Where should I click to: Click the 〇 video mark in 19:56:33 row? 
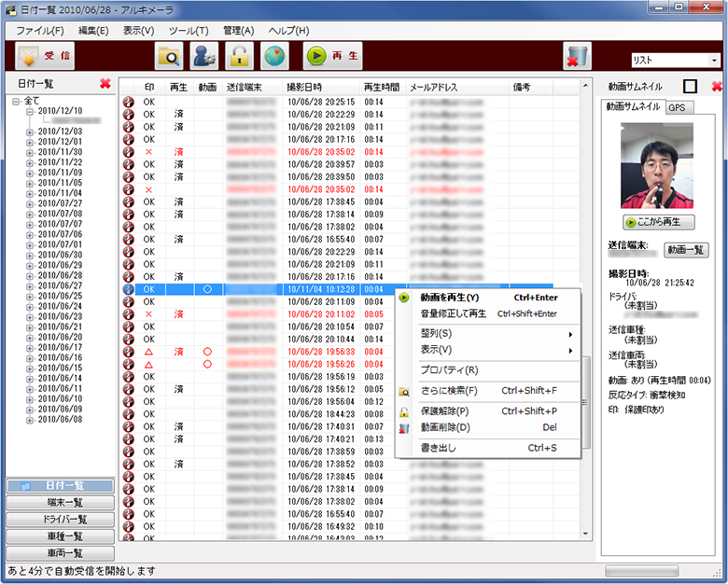tap(207, 352)
